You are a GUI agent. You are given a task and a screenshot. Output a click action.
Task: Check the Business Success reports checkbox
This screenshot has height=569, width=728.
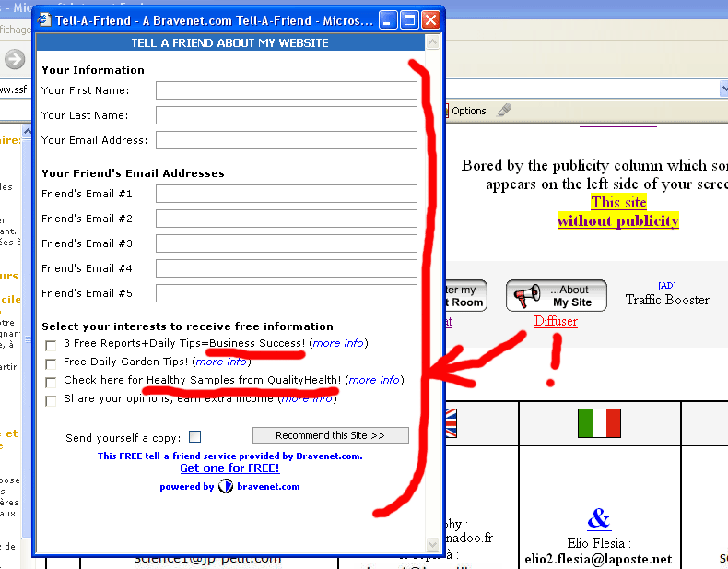(x=51, y=345)
